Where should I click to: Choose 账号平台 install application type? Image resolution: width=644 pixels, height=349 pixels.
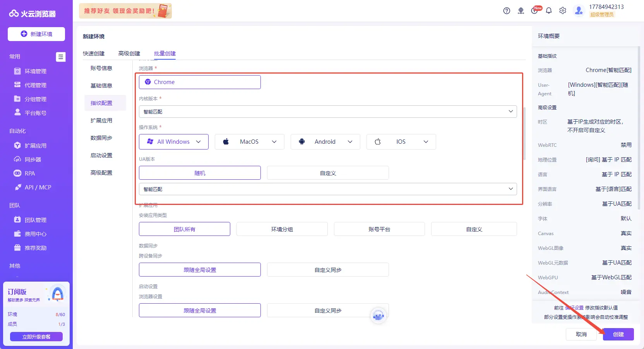[379, 229]
